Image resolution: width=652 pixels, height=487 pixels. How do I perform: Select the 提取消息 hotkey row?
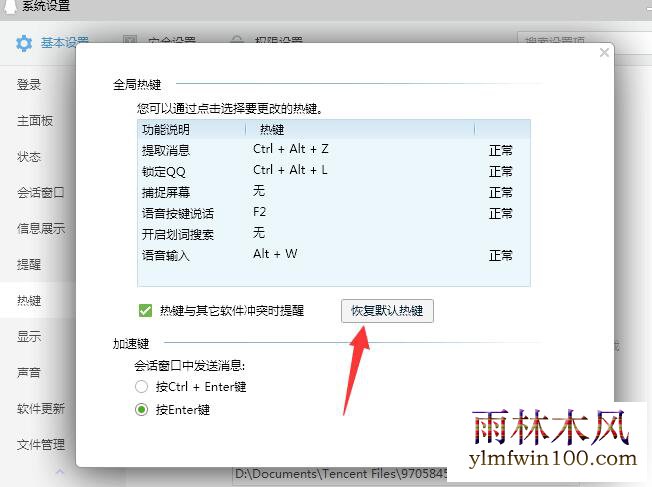tap(333, 150)
